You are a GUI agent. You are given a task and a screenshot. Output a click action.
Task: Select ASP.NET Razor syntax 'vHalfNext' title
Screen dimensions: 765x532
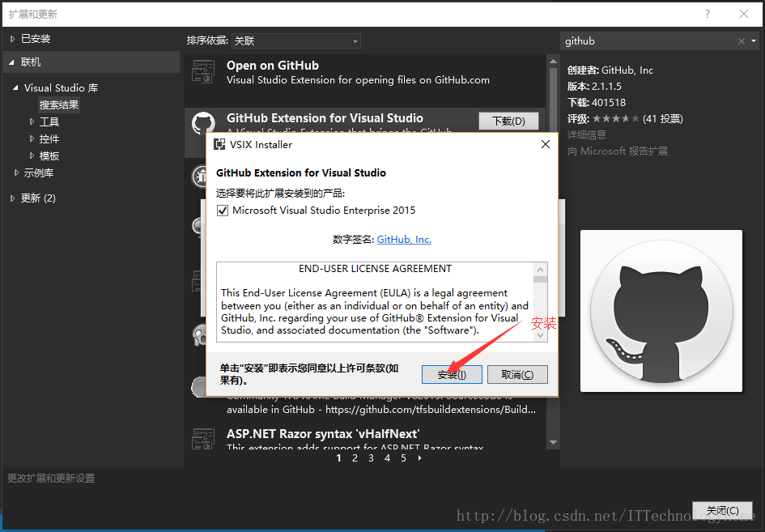[x=323, y=434]
